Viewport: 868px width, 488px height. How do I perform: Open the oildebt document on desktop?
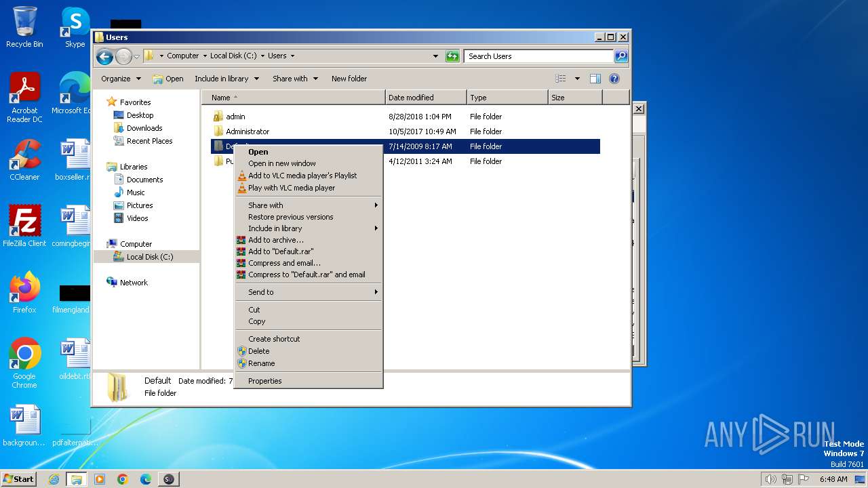(x=75, y=359)
